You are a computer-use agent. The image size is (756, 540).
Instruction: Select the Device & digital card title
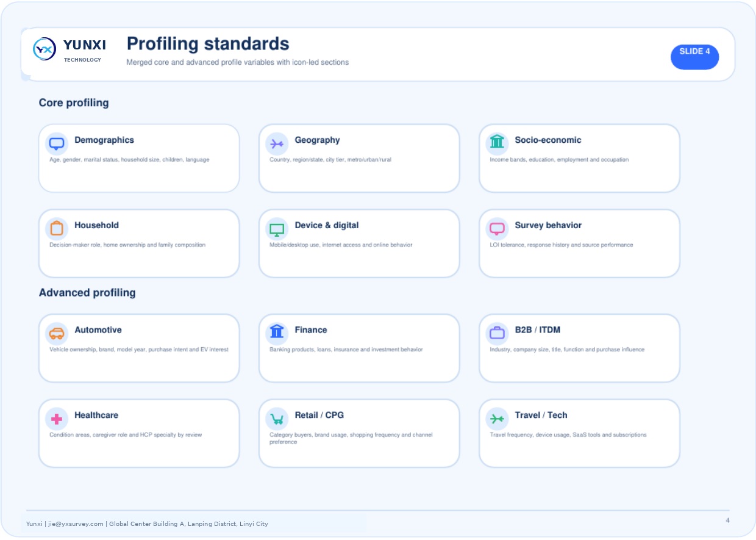point(327,225)
